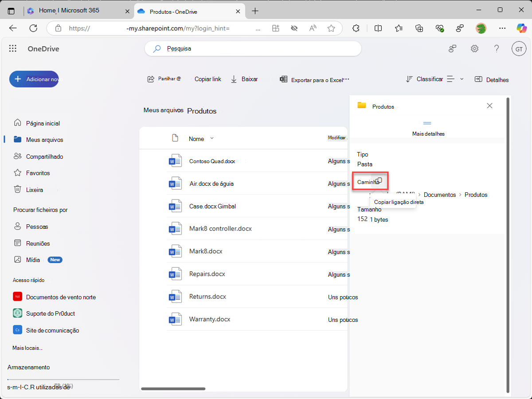532x399 pixels.
Task: Open the OneDrive app launcher grid
Action: (x=13, y=49)
